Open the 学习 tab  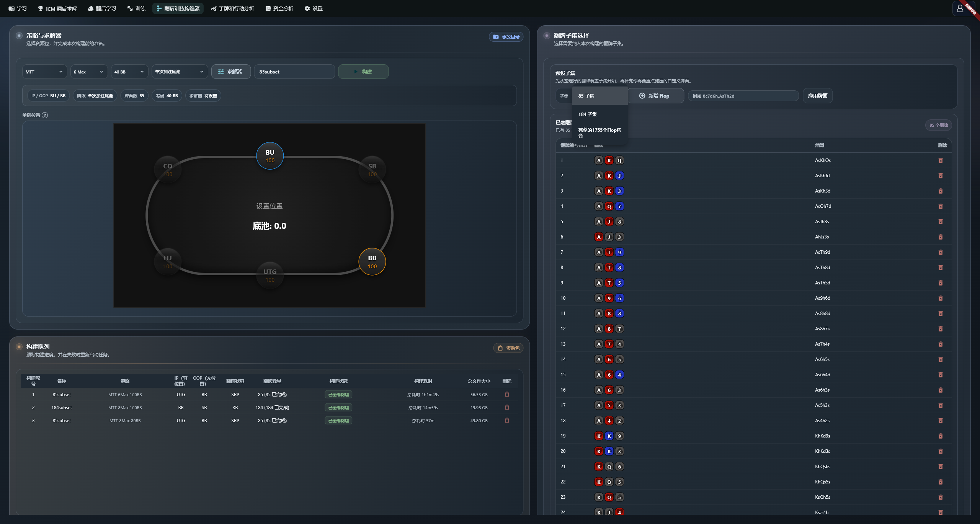point(18,8)
